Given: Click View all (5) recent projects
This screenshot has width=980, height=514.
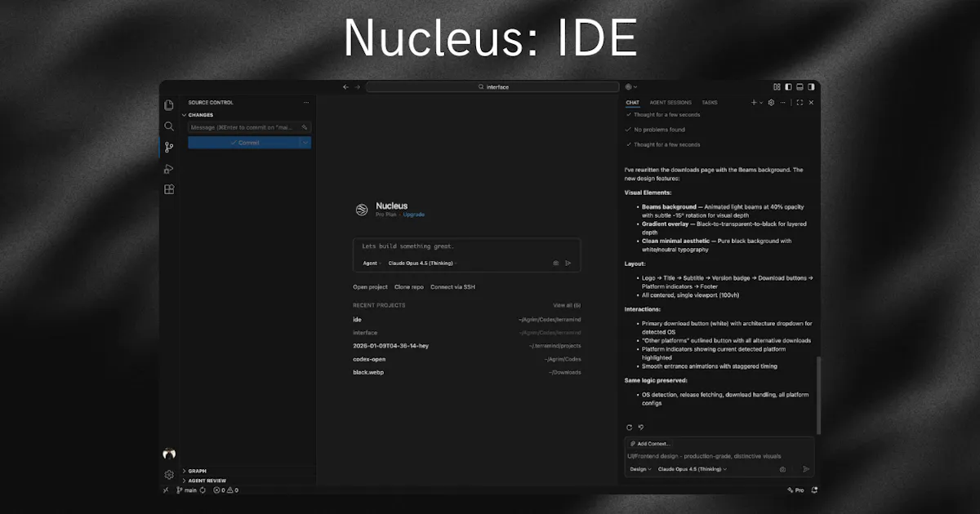Looking at the screenshot, I should pos(567,305).
